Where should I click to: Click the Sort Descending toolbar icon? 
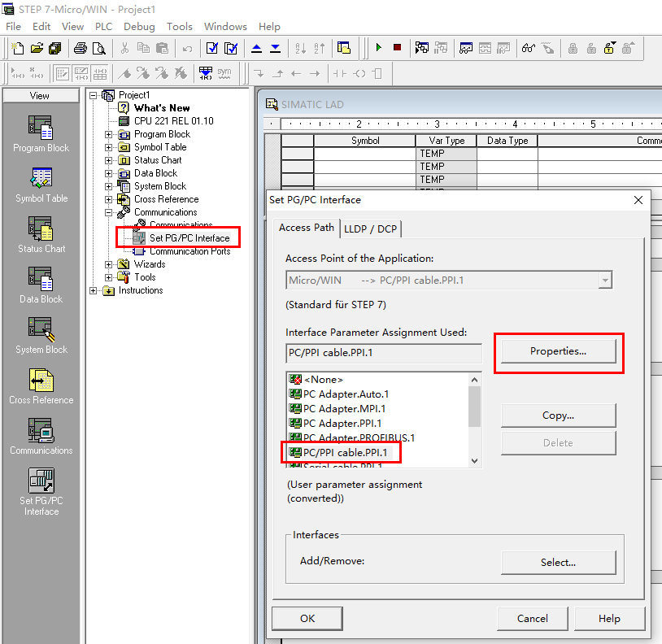point(320,48)
